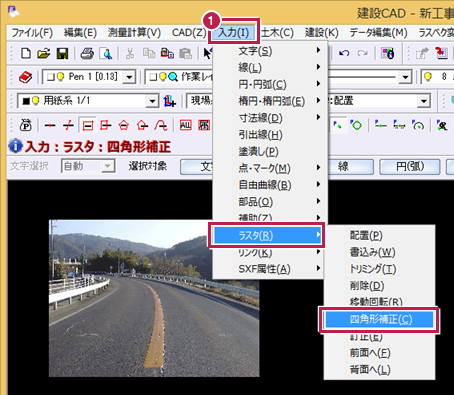This screenshot has width=454, height=395.
Task: Click the Save floppy disk icon
Action: [x=62, y=53]
